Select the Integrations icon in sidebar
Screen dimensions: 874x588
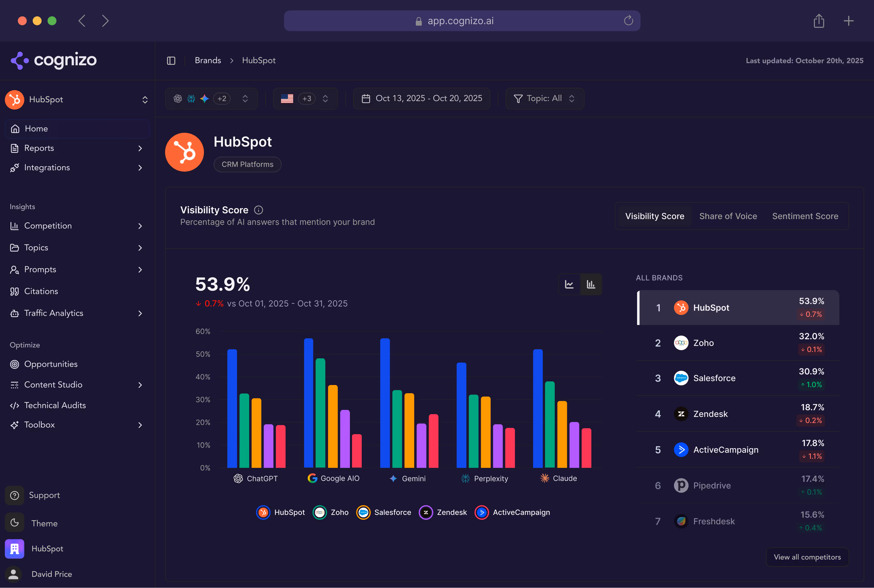[x=14, y=167]
